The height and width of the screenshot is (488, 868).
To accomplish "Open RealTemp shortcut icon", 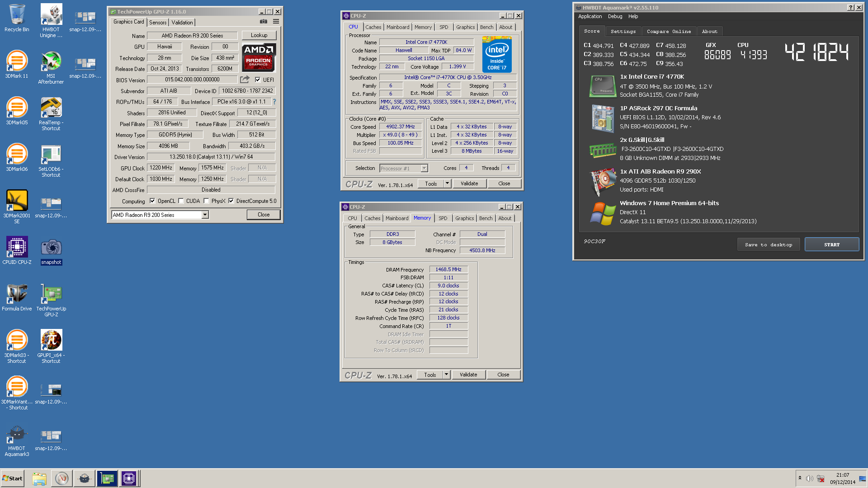I will click(51, 114).
